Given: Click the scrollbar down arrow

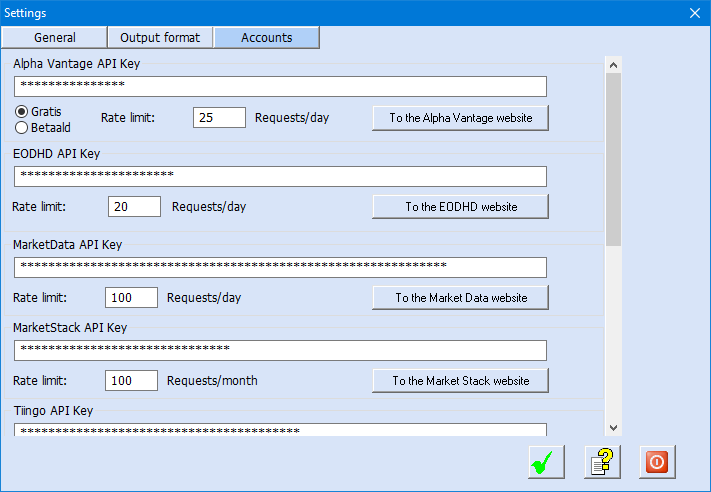Looking at the screenshot, I should [x=614, y=428].
